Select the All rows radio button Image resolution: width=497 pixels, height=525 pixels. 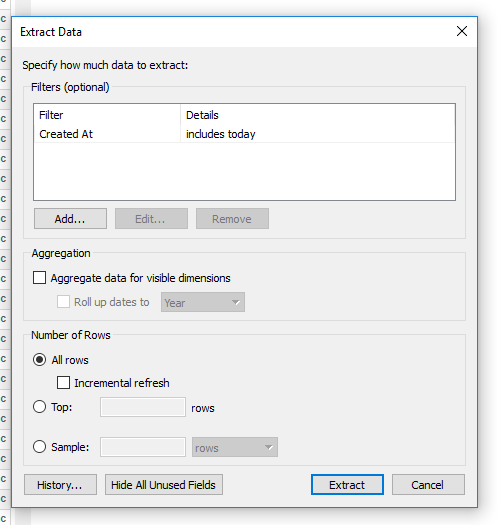[40, 360]
